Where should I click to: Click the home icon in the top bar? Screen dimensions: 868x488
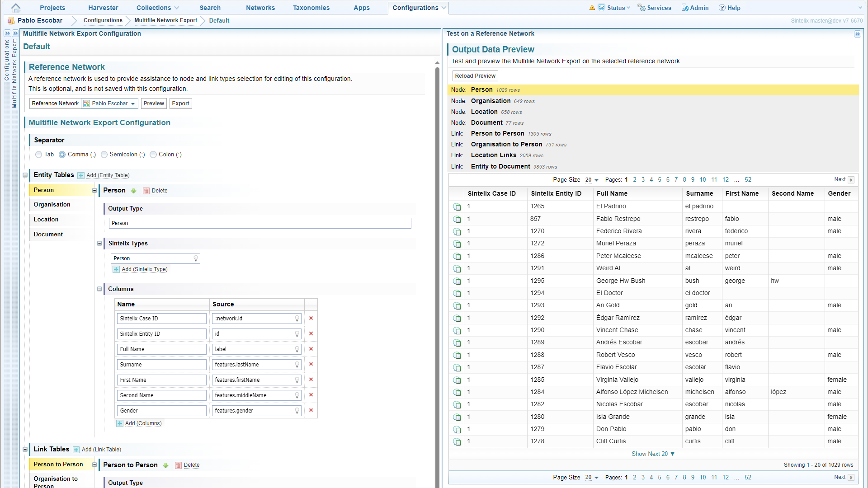click(15, 8)
